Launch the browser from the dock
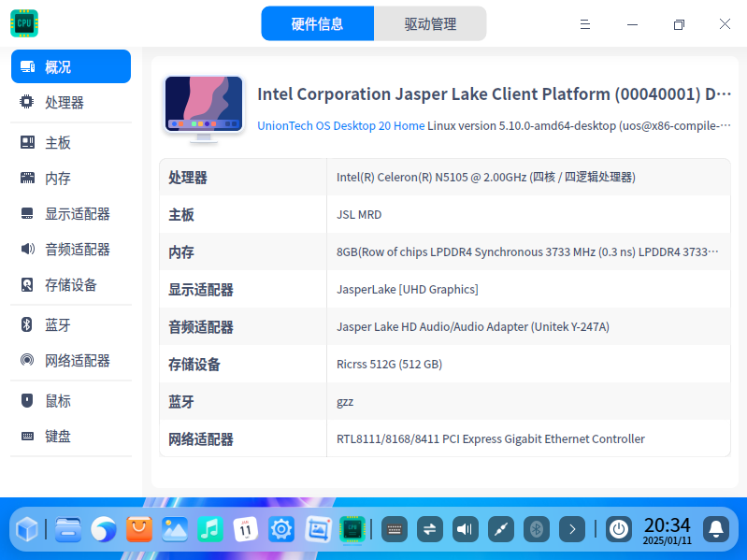 (x=104, y=529)
